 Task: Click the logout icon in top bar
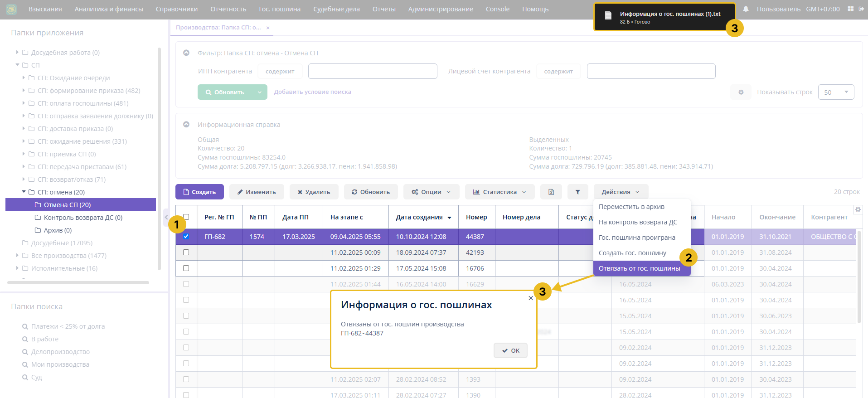click(861, 9)
